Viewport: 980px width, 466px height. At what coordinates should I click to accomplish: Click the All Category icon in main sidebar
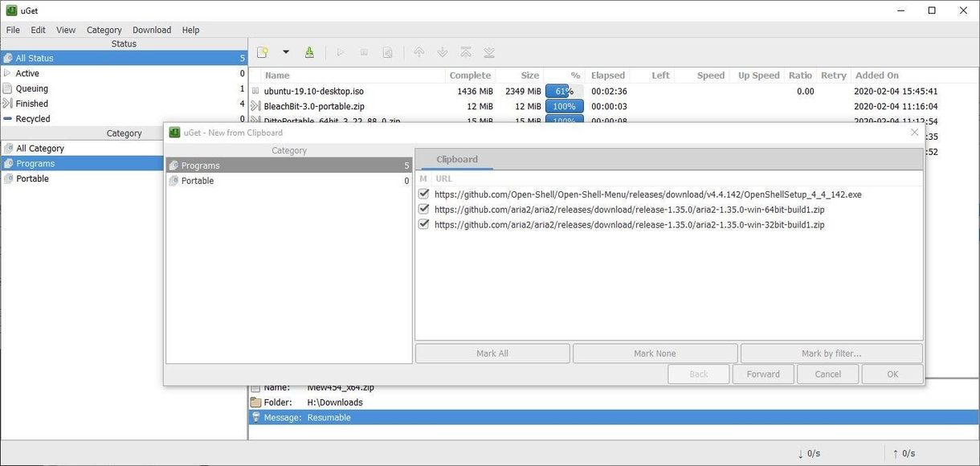[8, 149]
